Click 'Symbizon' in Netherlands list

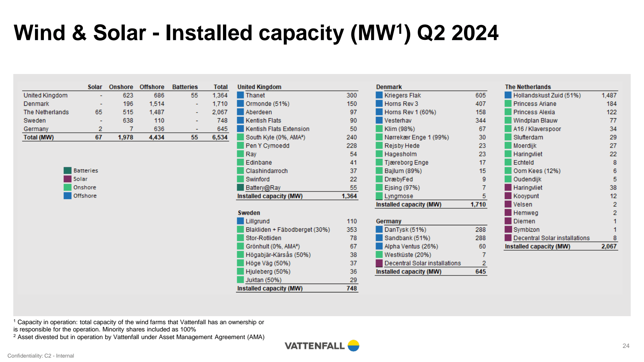[x=526, y=230]
